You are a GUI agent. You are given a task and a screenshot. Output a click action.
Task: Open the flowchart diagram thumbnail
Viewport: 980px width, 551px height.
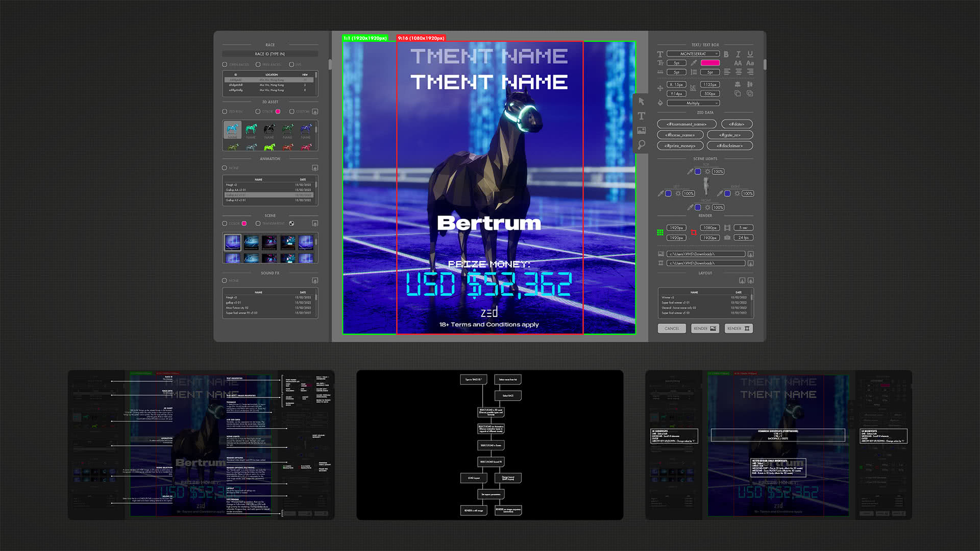click(489, 445)
